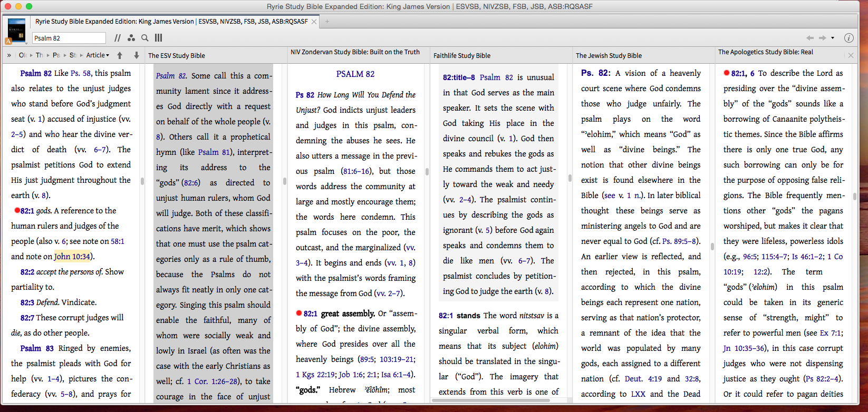The width and height of the screenshot is (868, 412).
Task: Select Faithlife Study Bible column header
Action: coord(462,55)
